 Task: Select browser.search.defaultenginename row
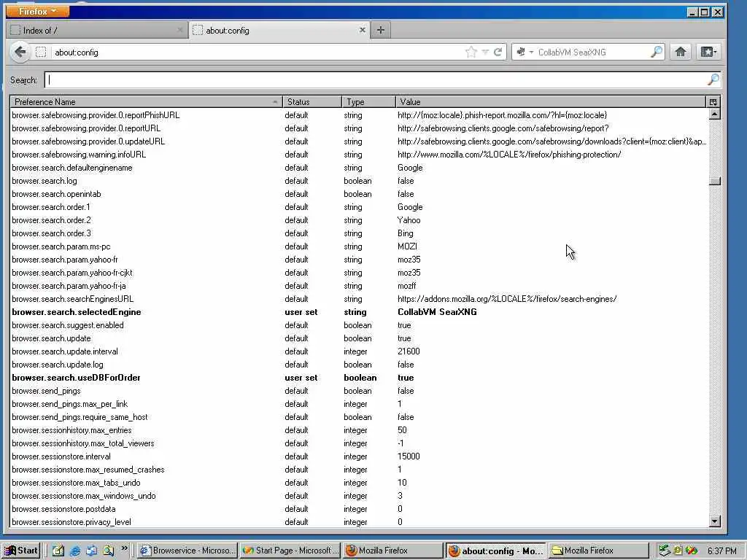(x=359, y=168)
